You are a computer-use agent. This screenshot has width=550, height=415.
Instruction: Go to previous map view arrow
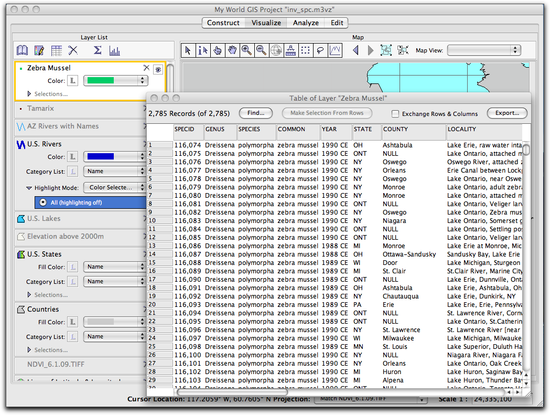tap(356, 51)
